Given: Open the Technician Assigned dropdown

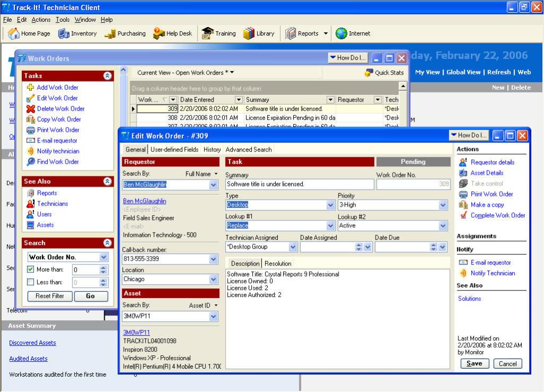Looking at the screenshot, I should click(x=293, y=247).
